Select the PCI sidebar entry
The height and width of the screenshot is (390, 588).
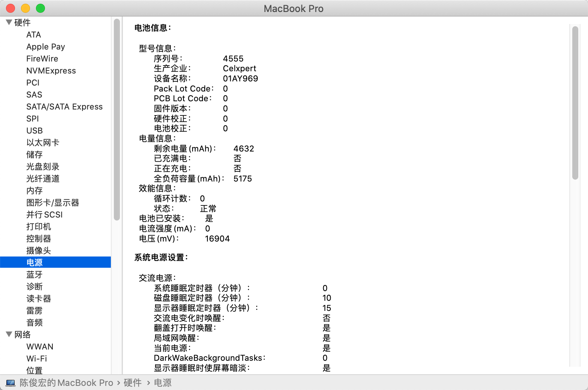pos(33,82)
